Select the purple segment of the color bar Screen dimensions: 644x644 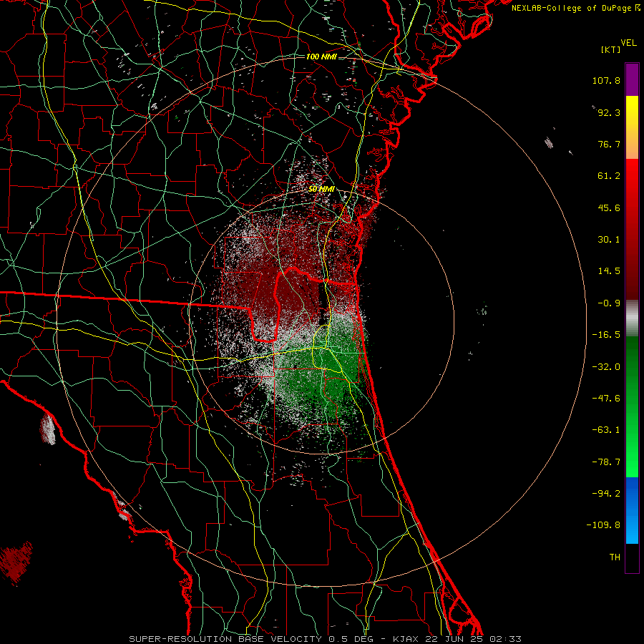point(632,79)
